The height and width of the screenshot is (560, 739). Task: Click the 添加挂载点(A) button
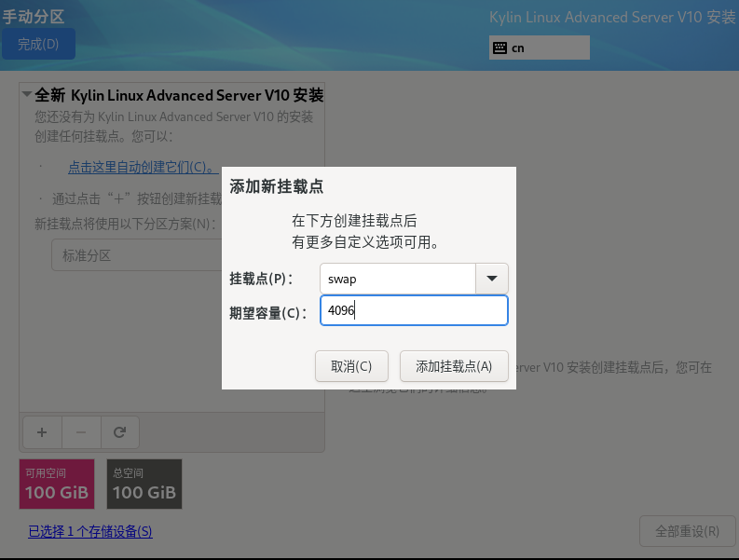454,366
